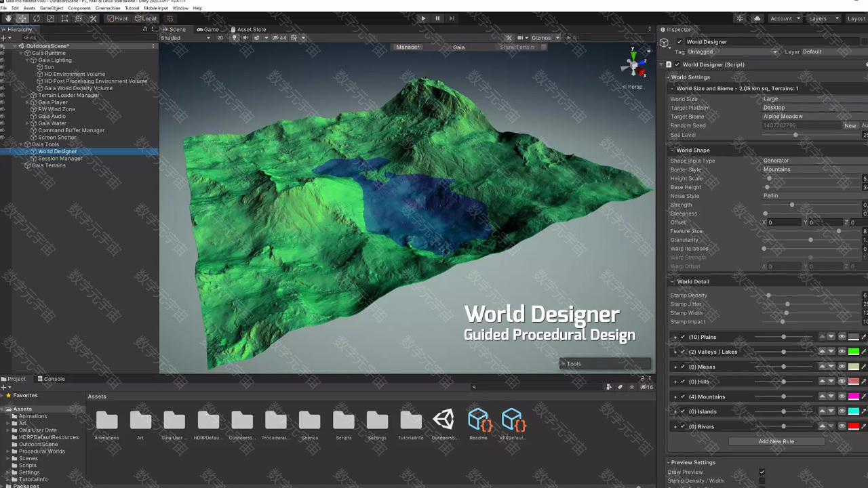
Task: Open the Noise Style Perlin dropdown
Action: click(x=815, y=196)
